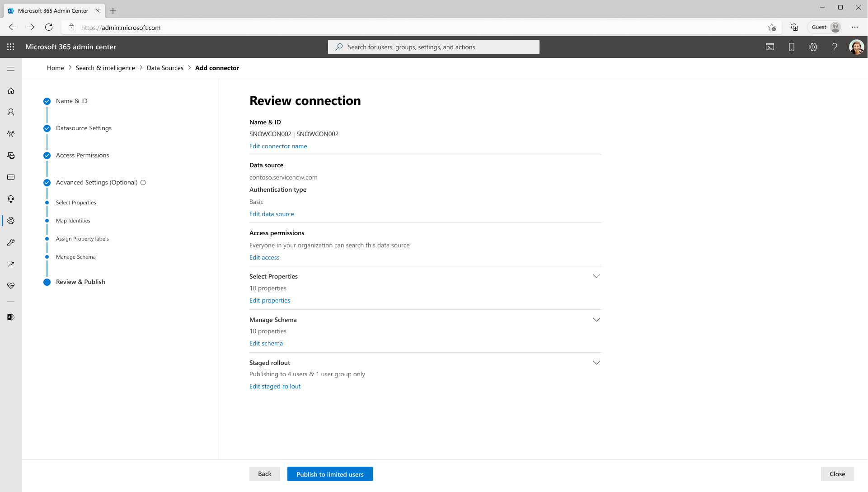Image resolution: width=868 pixels, height=492 pixels.
Task: Select the Users icon in sidebar
Action: [11, 112]
